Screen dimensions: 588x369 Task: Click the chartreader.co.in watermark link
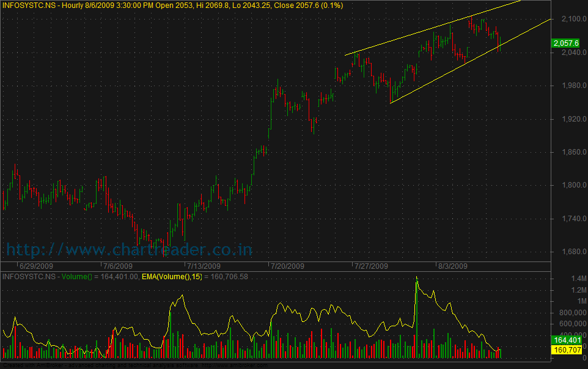tap(129, 249)
